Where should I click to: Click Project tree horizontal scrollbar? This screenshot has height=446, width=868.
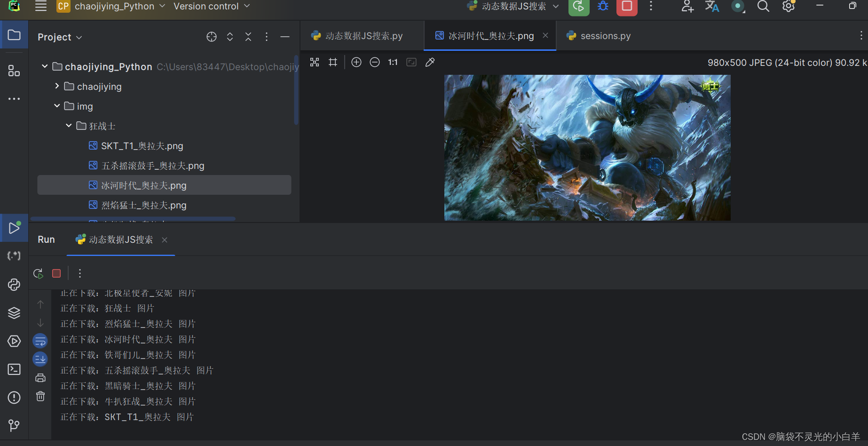coord(133,219)
